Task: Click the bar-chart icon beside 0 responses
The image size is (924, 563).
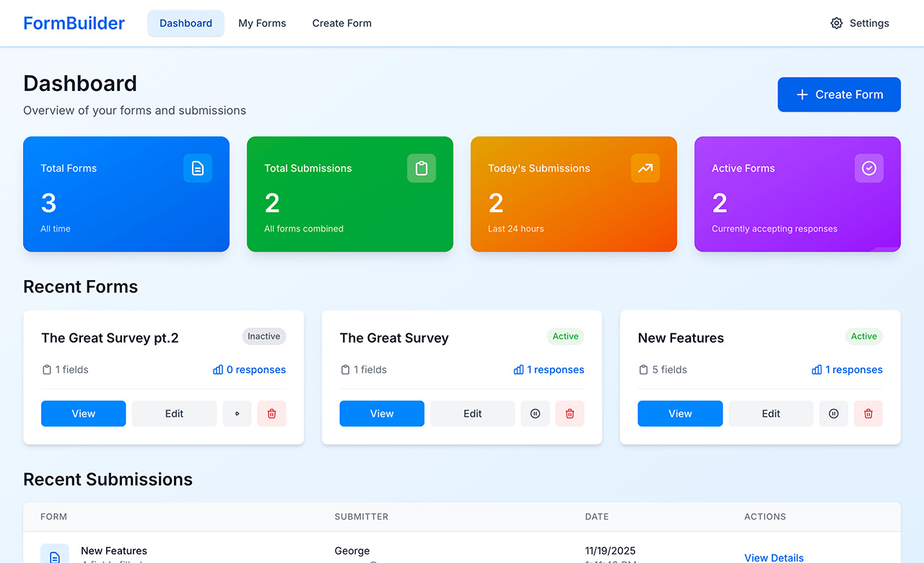Action: coord(217,370)
